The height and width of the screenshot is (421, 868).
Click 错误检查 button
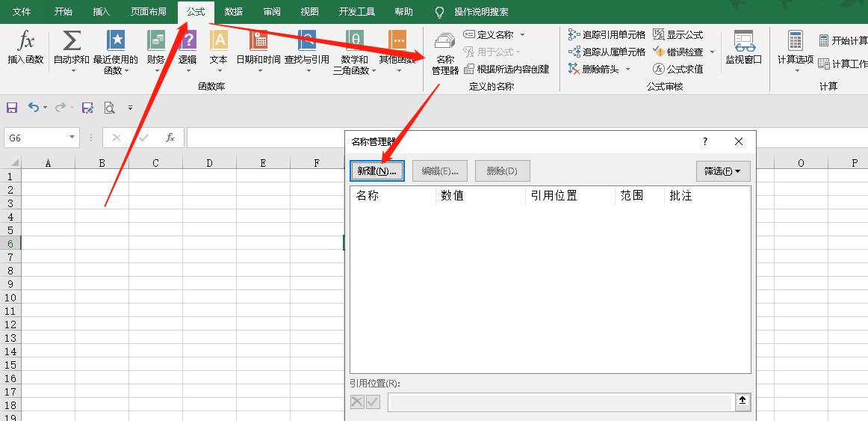tap(678, 52)
